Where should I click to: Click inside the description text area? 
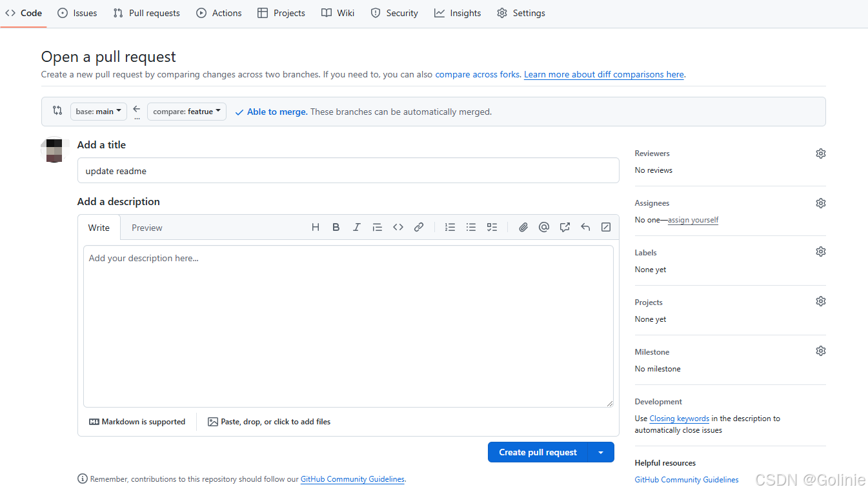(x=348, y=326)
